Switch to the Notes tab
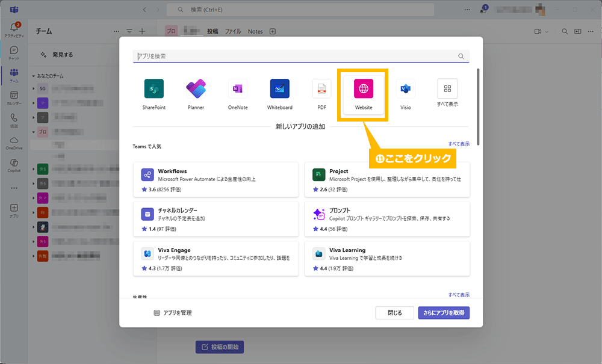602x364 pixels. tap(255, 31)
